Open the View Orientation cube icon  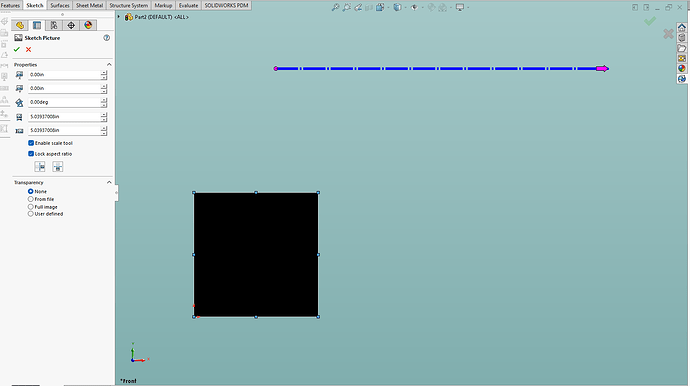(x=380, y=7)
